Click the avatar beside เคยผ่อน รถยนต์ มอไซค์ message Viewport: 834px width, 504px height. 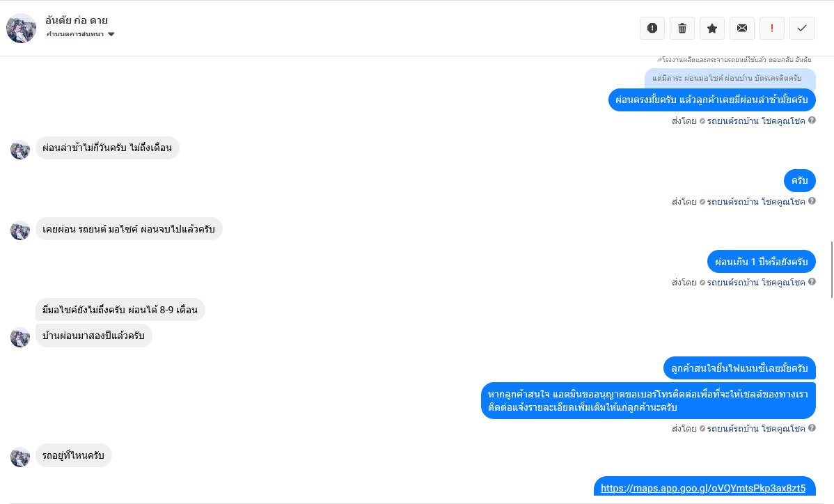[20, 230]
